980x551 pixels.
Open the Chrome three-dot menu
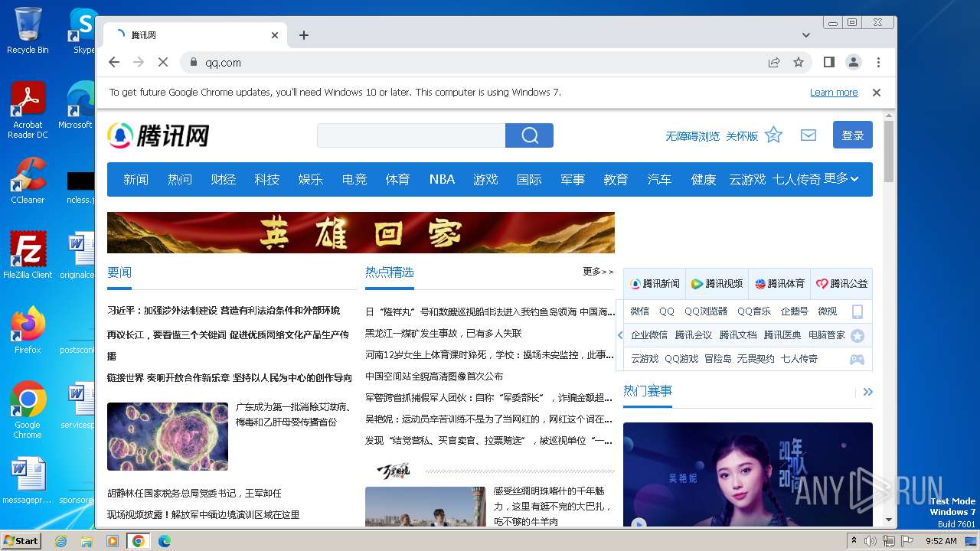(878, 62)
